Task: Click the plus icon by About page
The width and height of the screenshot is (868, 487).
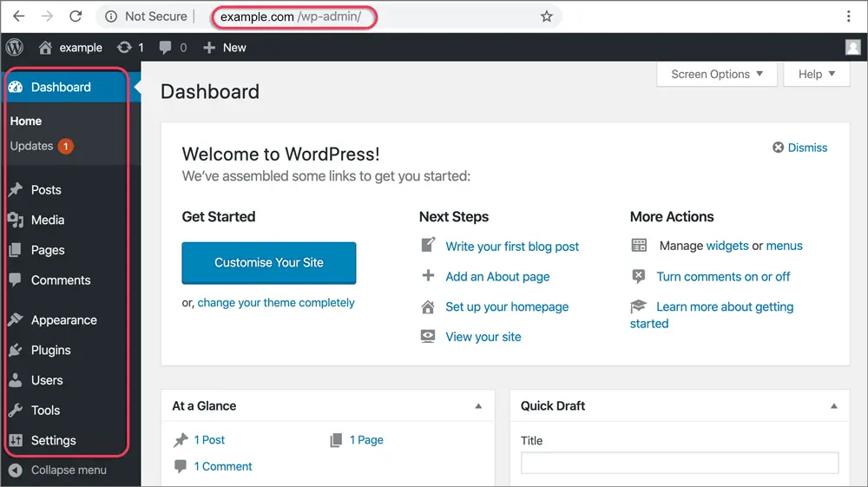Action: point(428,275)
